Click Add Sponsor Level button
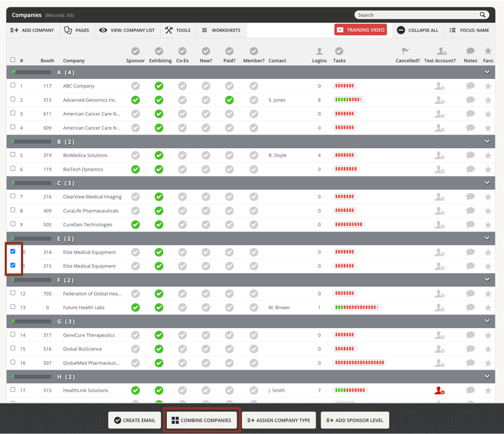This screenshot has height=434, width=504. click(355, 420)
